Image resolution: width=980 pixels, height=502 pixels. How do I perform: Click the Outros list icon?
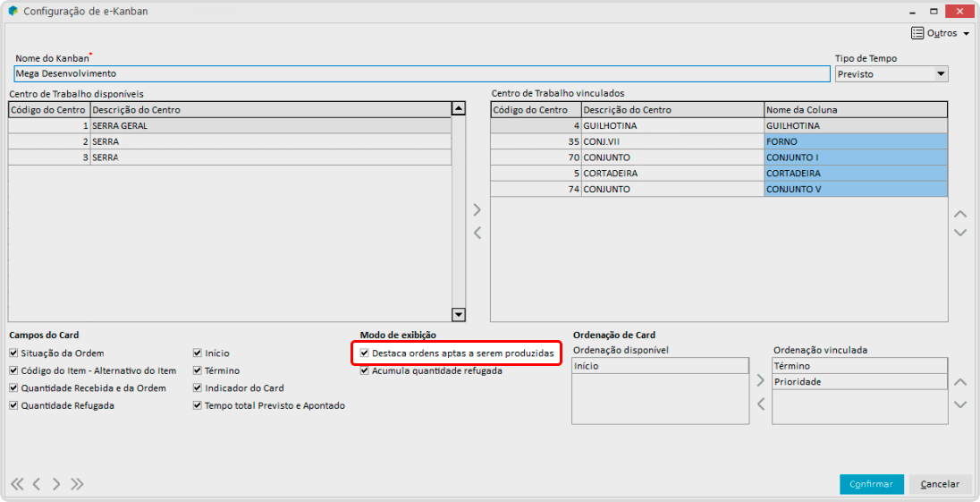pyautogui.click(x=917, y=33)
